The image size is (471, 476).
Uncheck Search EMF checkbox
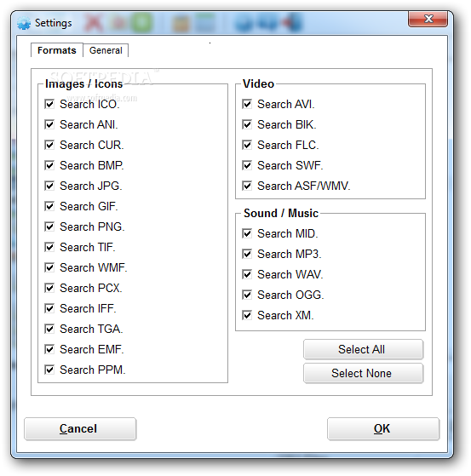(x=49, y=349)
